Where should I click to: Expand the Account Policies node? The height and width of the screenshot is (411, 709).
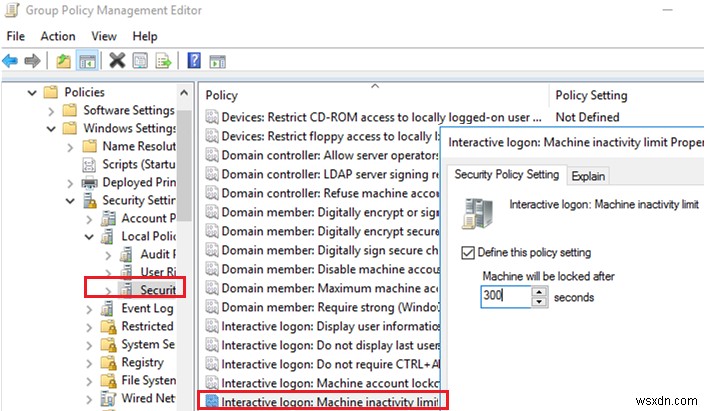point(89,219)
